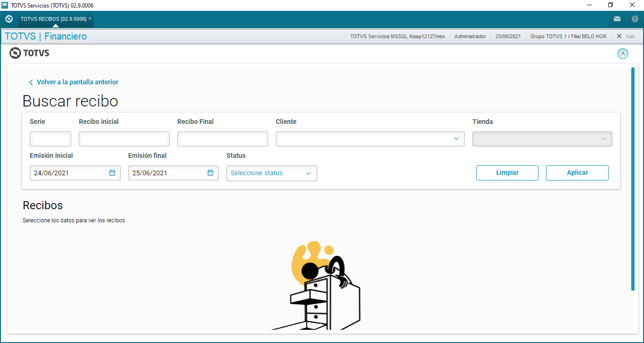Open the Emisión final calendar picker
This screenshot has height=343, width=644.
click(x=211, y=173)
